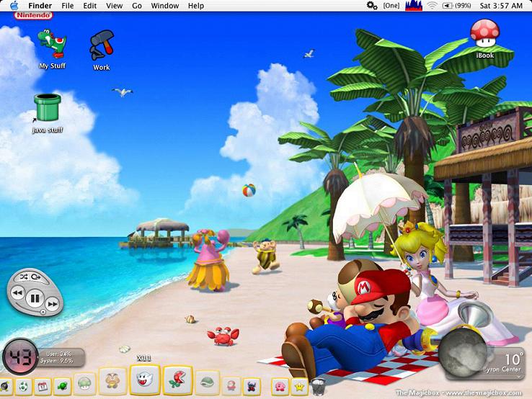Launch the Piranha Plant Dock icon
Image resolution: width=532 pixels, height=399 pixels.
pos(178,380)
